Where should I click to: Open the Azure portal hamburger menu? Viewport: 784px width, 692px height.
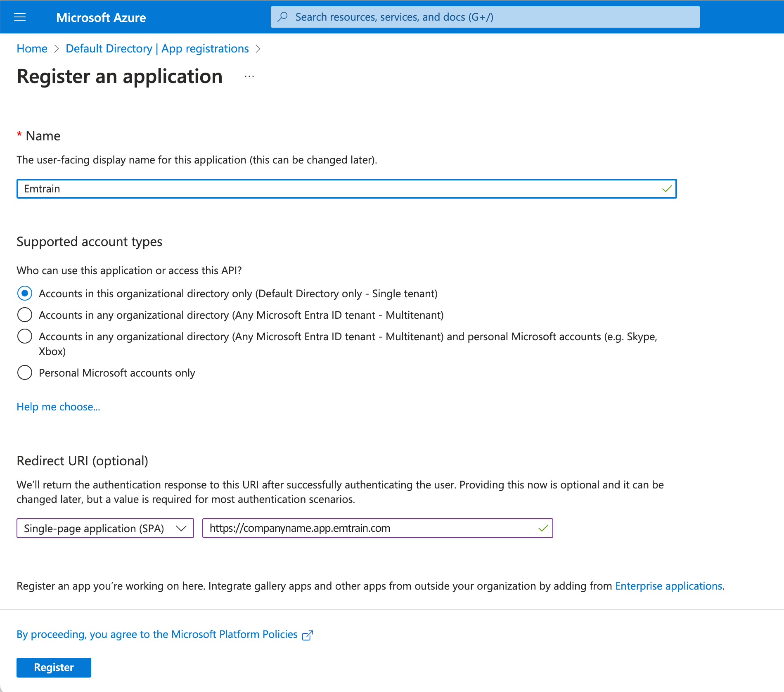click(x=19, y=17)
